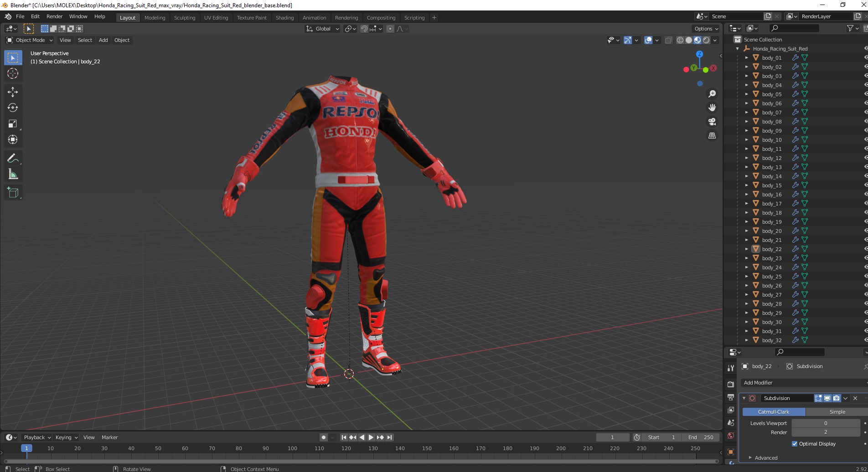Choose the Measure tool
Viewport: 868px width, 472px height.
(x=13, y=174)
